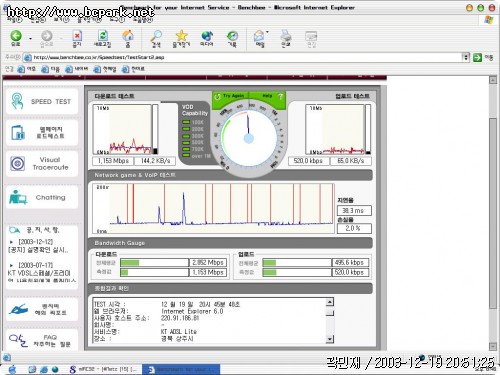The image size is (500, 375).
Task: Open the address bar URL dropdown
Action: 466,57
